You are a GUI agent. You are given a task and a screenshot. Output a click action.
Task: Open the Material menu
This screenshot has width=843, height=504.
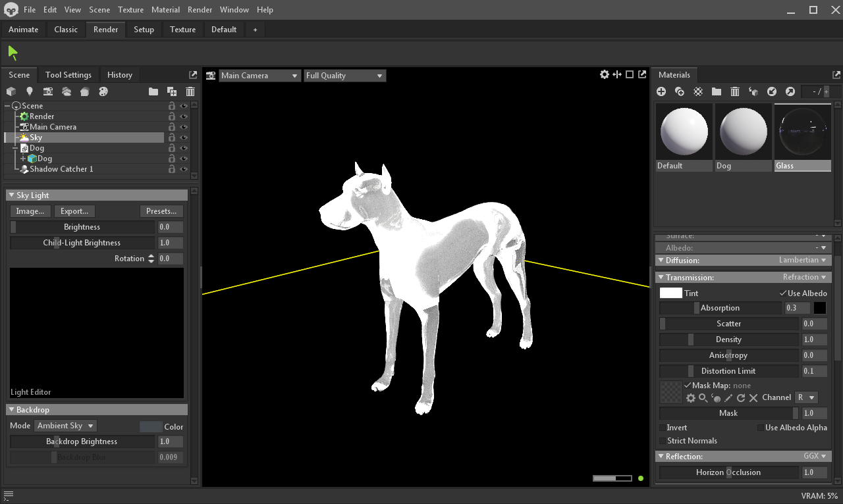165,10
